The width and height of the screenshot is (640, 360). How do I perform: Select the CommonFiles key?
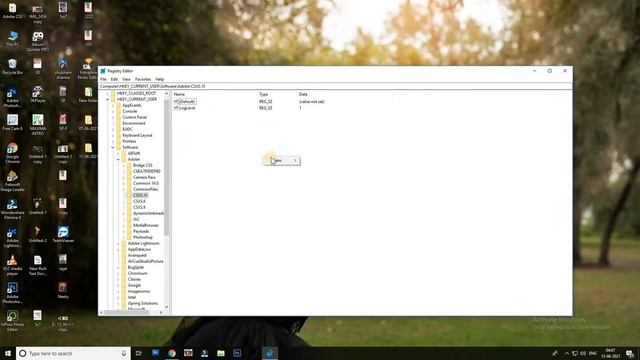145,189
